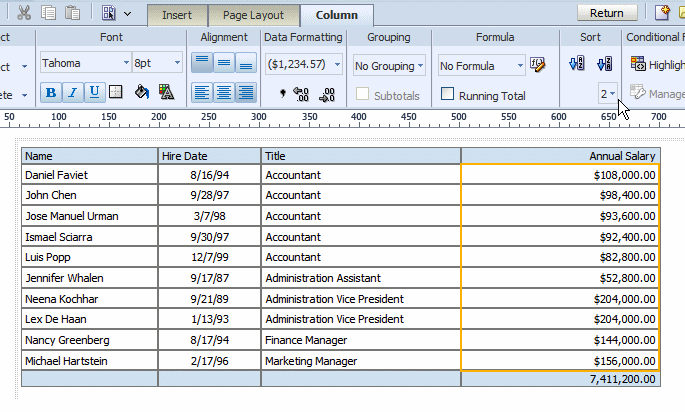
Task: Enable the Running Total checkbox
Action: tap(449, 95)
